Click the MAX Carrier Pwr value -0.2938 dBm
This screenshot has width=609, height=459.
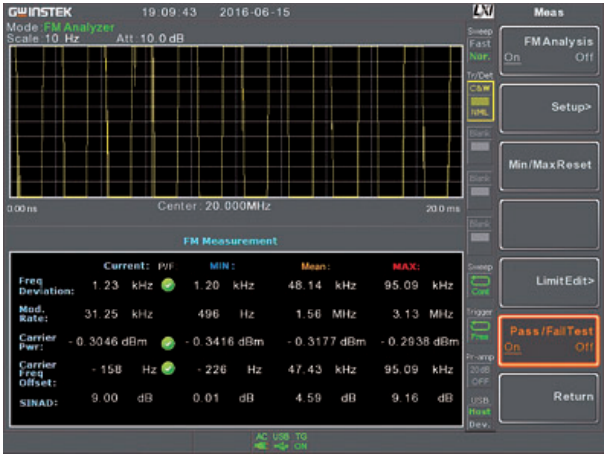[x=420, y=342]
